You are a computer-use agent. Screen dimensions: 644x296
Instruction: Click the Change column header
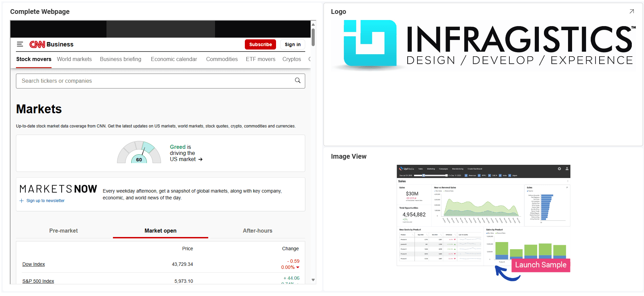pyautogui.click(x=290, y=249)
